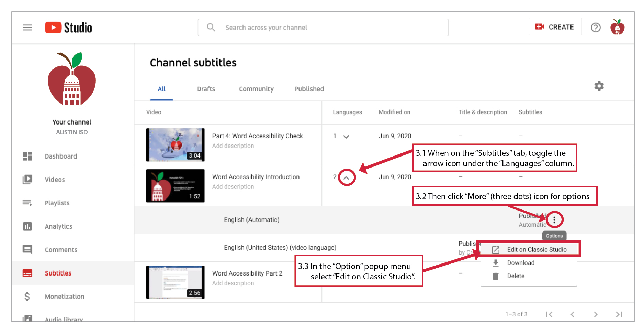644x334 pixels.
Task: Go to Analytics in the sidebar
Action: 58,226
